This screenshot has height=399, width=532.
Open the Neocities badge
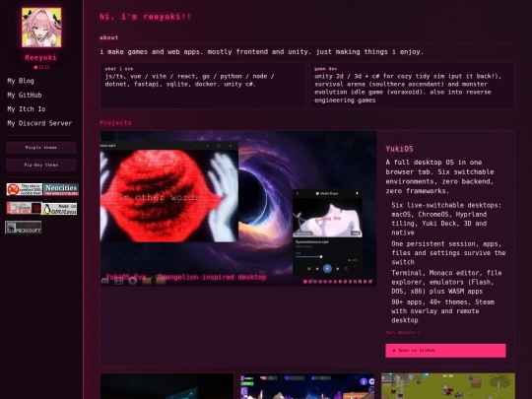(61, 189)
